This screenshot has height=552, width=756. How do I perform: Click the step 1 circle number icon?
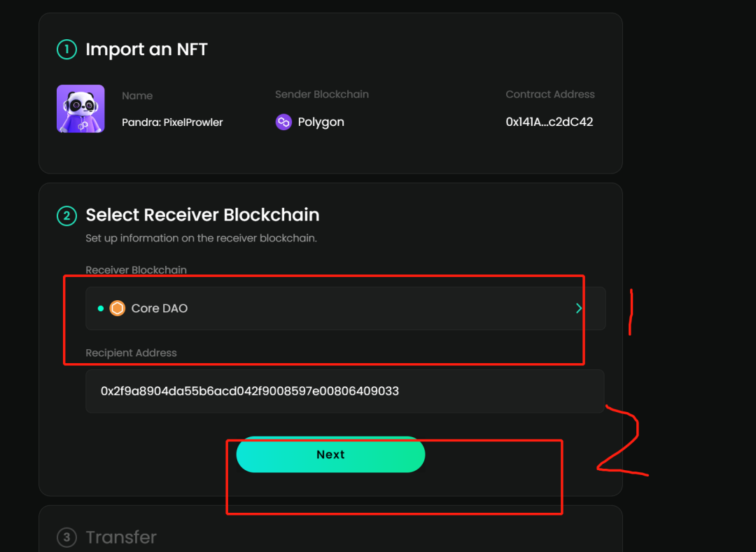pos(66,50)
